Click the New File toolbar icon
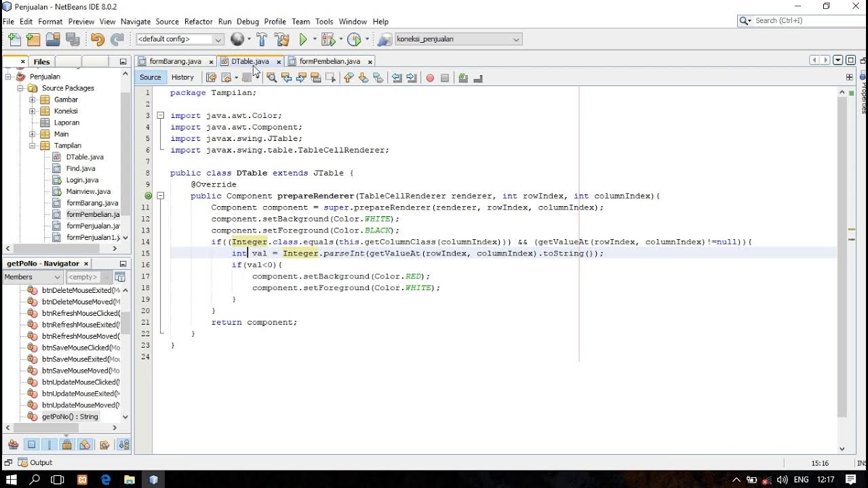This screenshot has width=868, height=488. (x=14, y=39)
